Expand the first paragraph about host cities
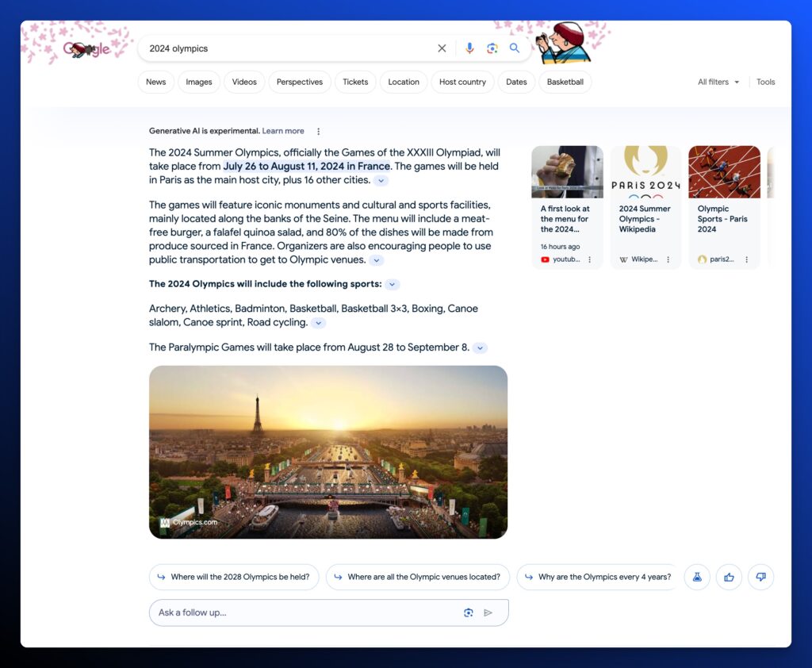This screenshot has height=668, width=812. point(381,180)
